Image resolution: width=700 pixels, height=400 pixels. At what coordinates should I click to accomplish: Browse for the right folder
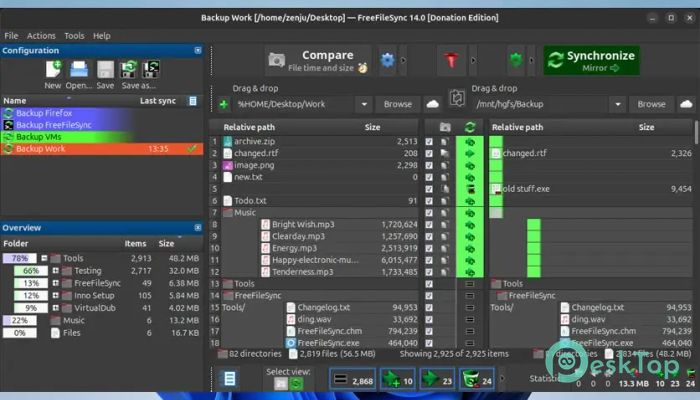pos(651,104)
